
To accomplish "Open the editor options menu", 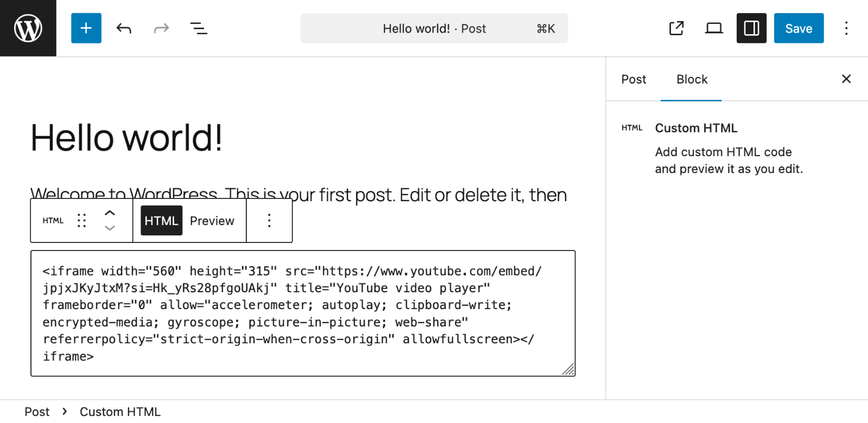I will point(846,28).
